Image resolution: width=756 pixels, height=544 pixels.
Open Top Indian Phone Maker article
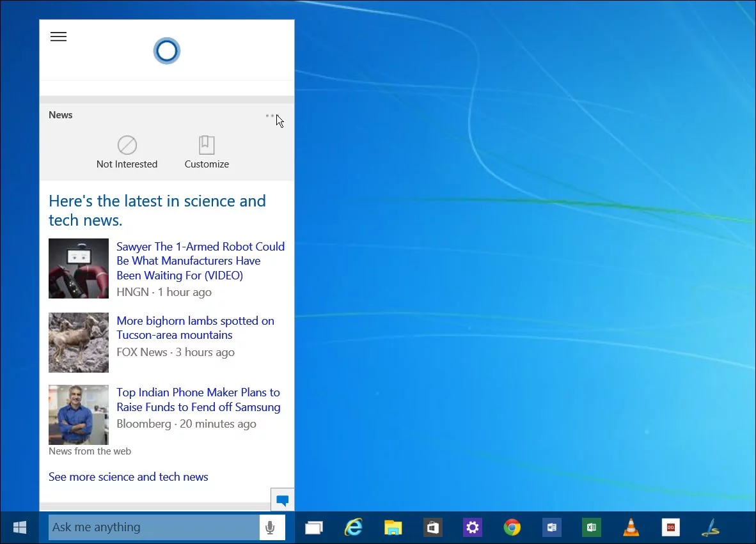198,400
